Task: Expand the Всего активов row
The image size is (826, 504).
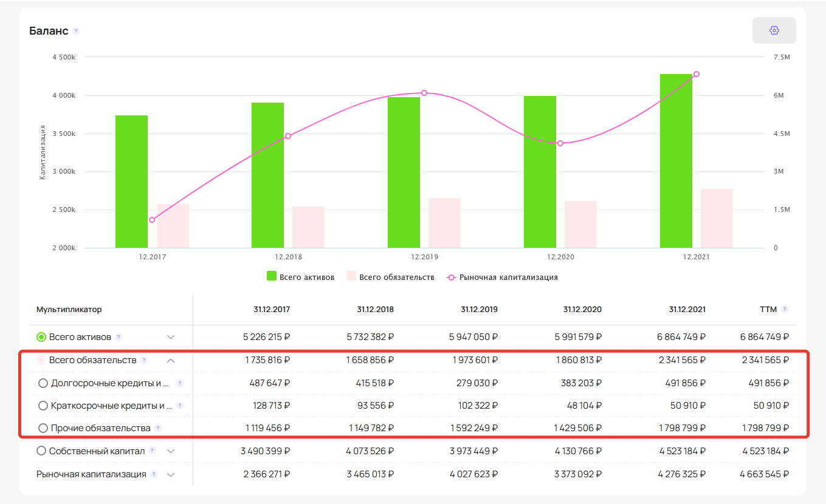Action: pyautogui.click(x=171, y=337)
